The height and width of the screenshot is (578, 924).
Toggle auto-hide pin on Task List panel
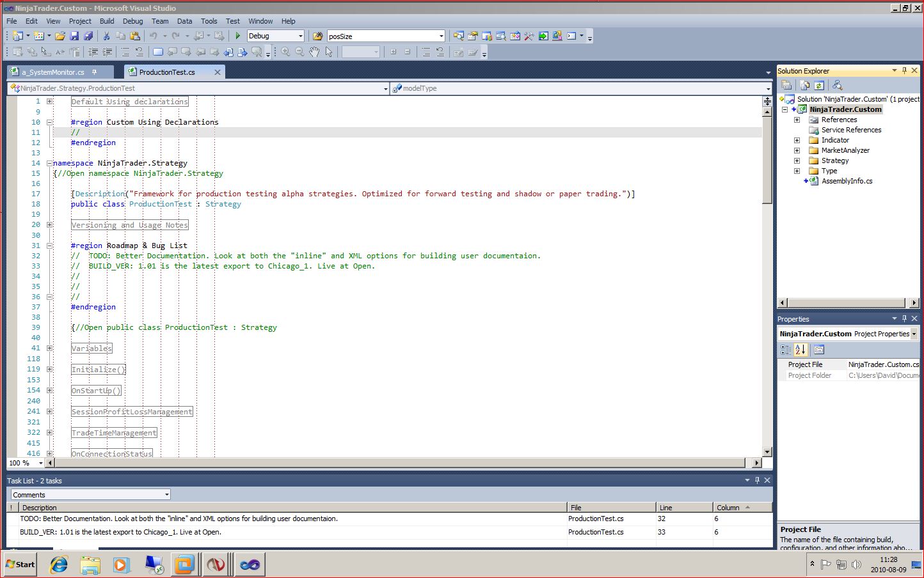[x=757, y=480]
